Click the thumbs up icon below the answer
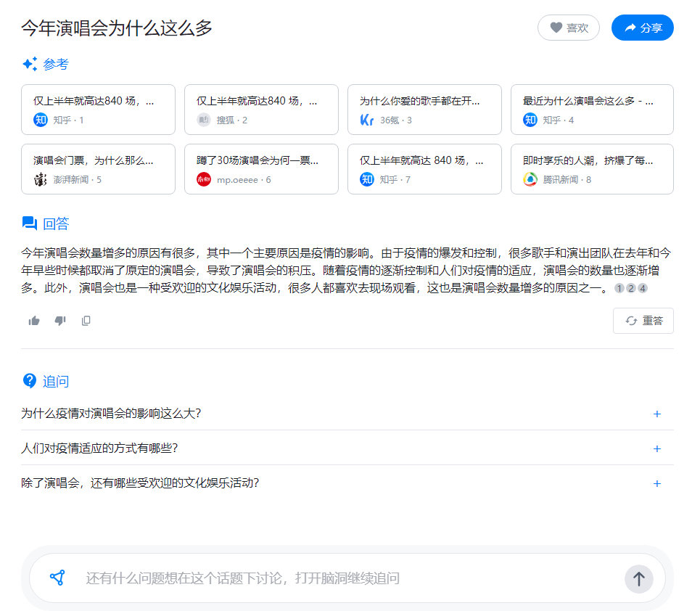 pos(34,321)
